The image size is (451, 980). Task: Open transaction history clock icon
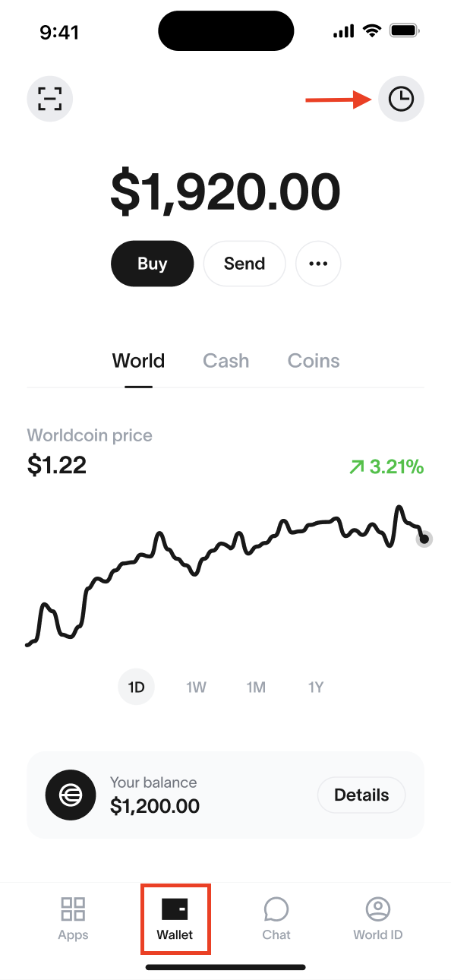click(x=401, y=99)
